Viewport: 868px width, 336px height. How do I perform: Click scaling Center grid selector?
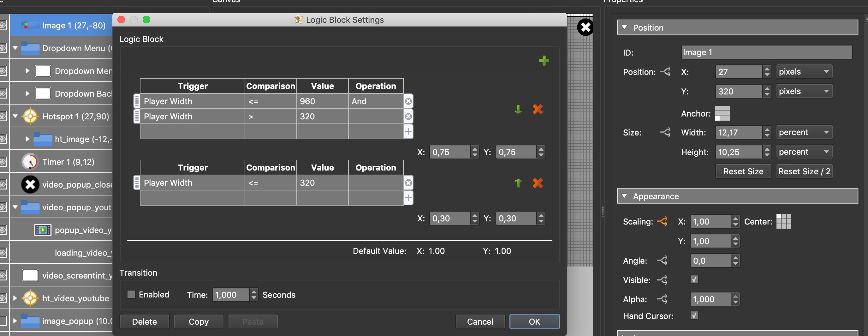click(x=783, y=221)
